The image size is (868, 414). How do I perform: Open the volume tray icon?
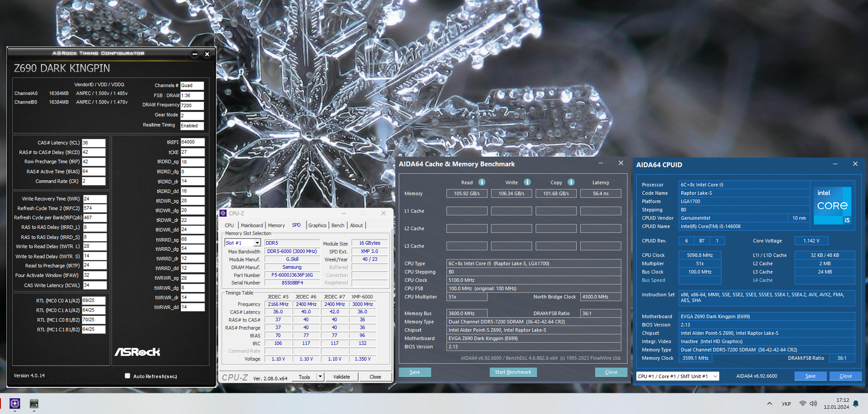pos(813,403)
